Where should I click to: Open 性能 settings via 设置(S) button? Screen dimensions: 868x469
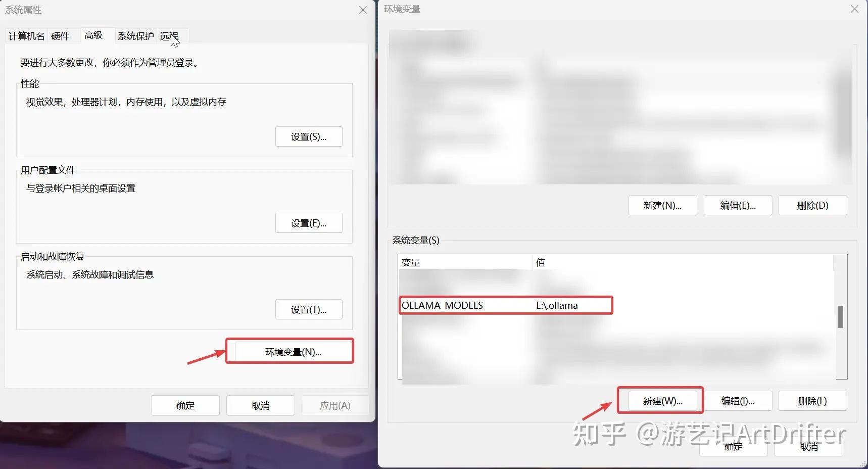tap(309, 136)
